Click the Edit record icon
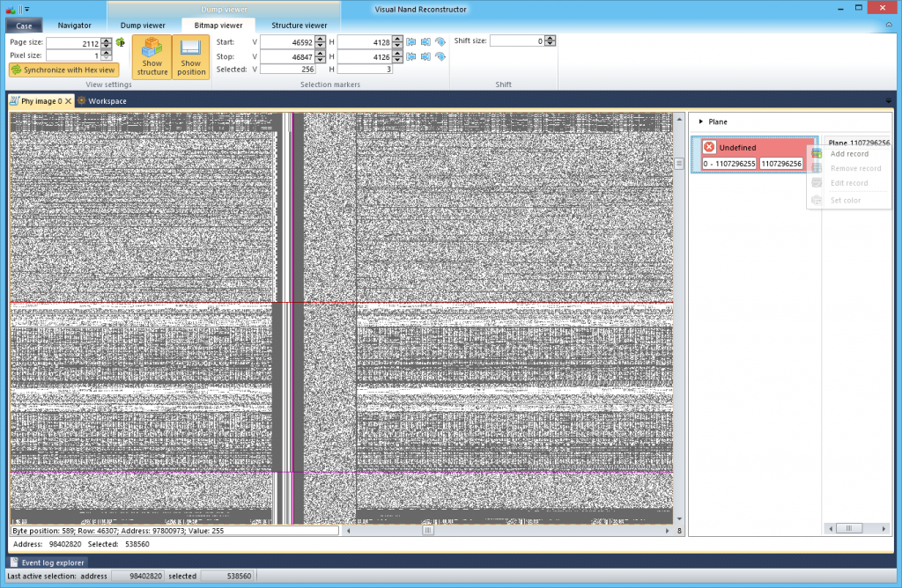Image resolution: width=902 pixels, height=588 pixels. [x=817, y=183]
